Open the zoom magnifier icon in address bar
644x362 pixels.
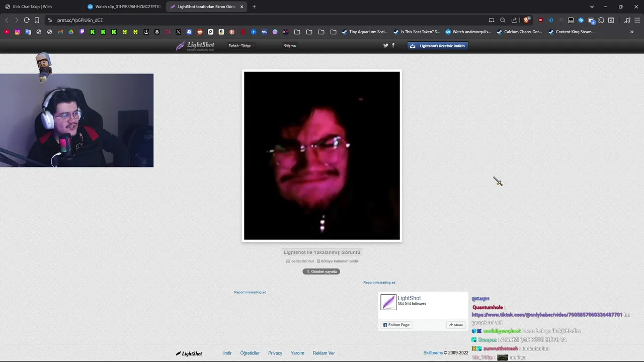(x=503, y=20)
